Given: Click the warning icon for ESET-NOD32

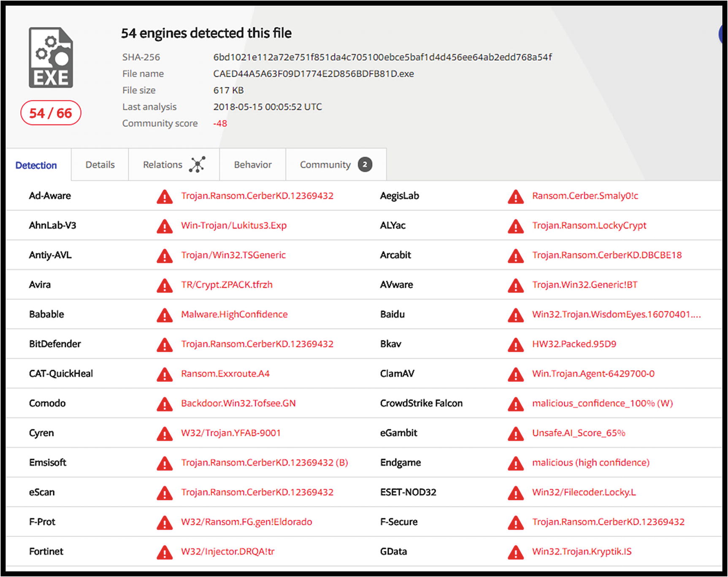Looking at the screenshot, I should 516,493.
